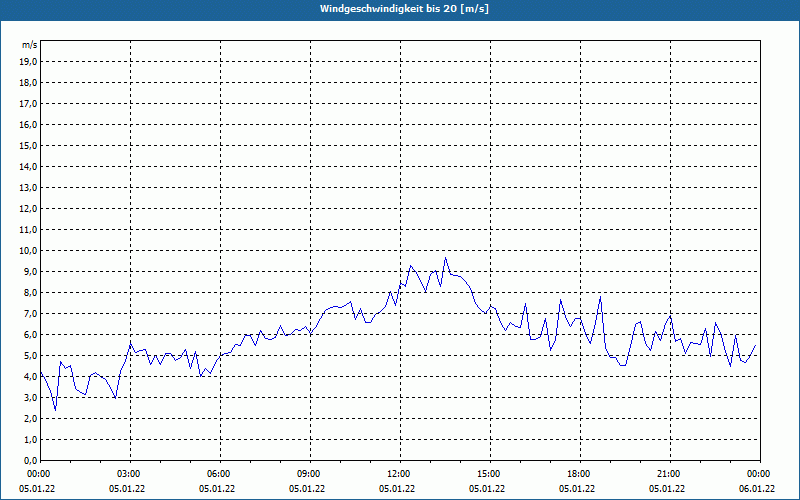Click the '16,0' y-axis value
This screenshot has height=500, width=800.
pyautogui.click(x=29, y=124)
